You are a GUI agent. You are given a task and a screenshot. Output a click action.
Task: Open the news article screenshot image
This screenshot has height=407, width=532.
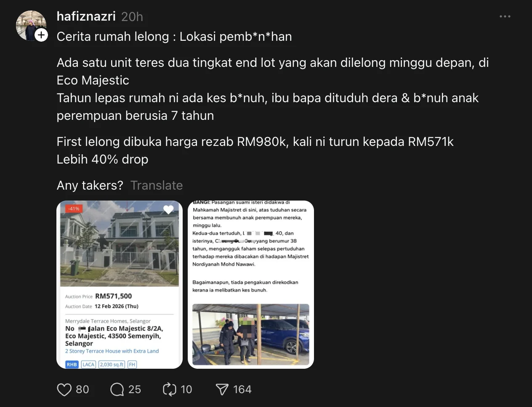click(251, 285)
